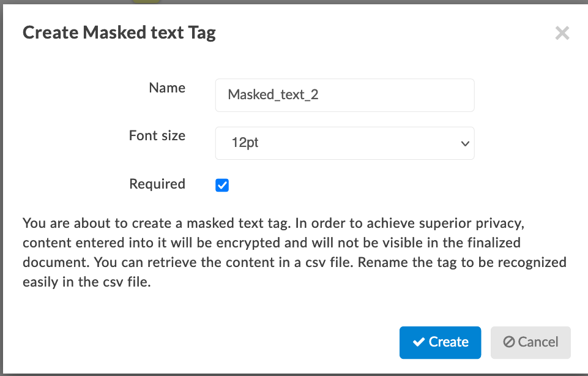Place cursor in Masked_text_2 text
The width and height of the screenshot is (588, 376).
click(273, 94)
